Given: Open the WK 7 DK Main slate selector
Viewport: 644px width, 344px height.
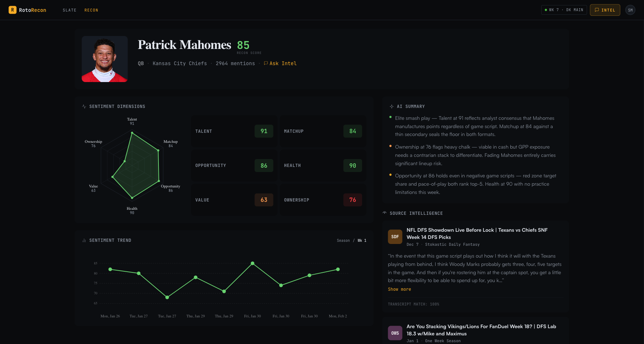Looking at the screenshot, I should click(x=564, y=10).
